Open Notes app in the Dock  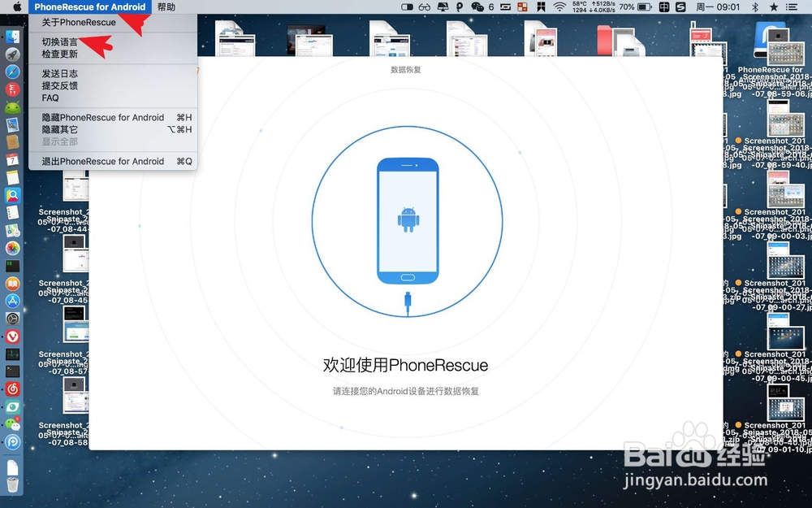tap(12, 178)
